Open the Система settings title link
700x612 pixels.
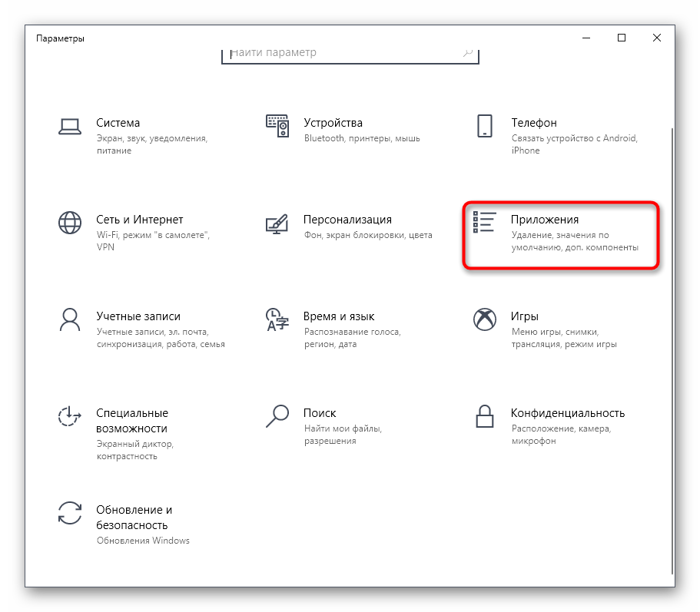(118, 123)
